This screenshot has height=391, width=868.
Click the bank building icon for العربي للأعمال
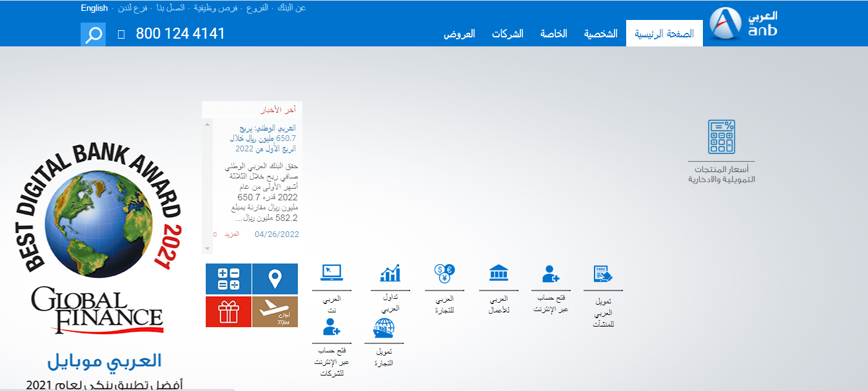pyautogui.click(x=499, y=273)
